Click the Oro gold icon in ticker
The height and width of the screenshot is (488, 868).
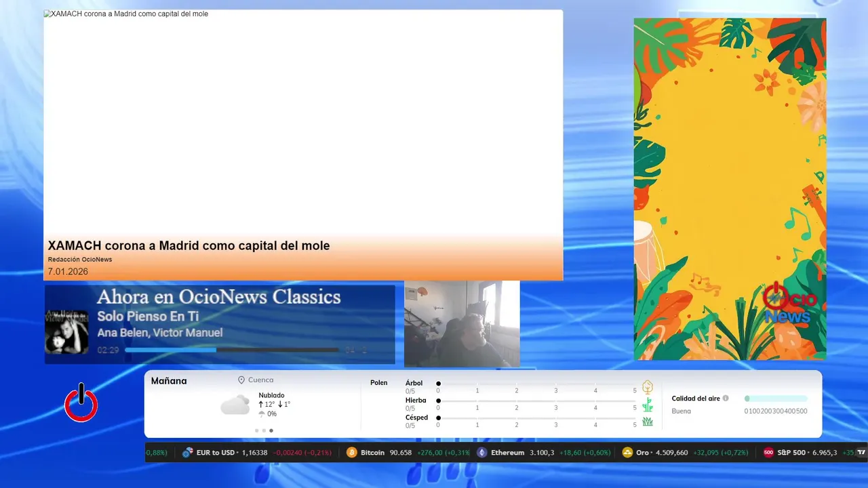627,453
